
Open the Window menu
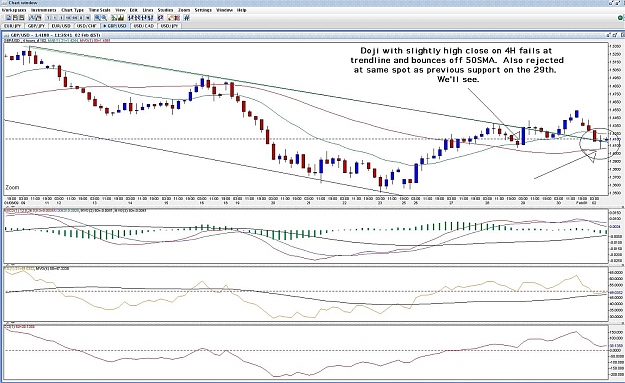point(224,10)
